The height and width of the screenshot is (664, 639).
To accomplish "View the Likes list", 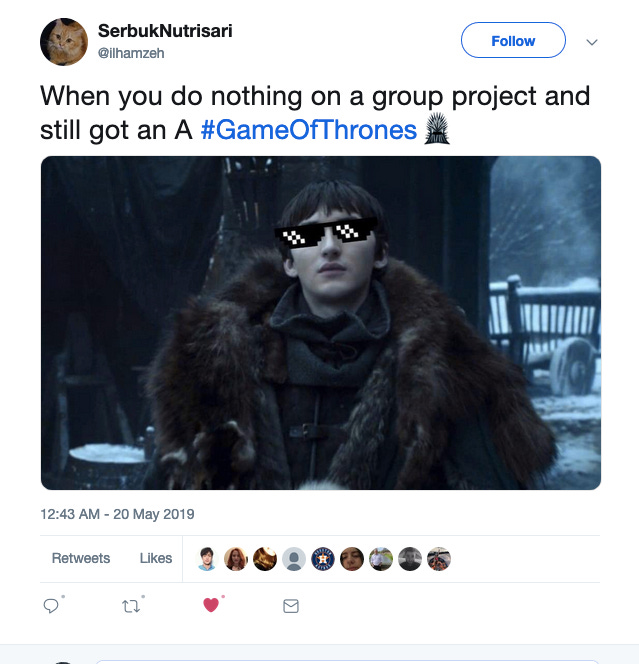I will point(156,558).
